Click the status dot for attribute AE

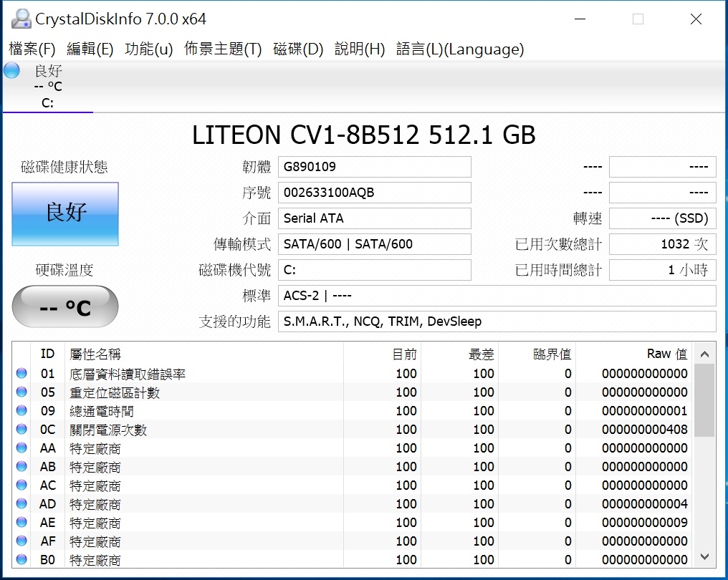click(21, 522)
